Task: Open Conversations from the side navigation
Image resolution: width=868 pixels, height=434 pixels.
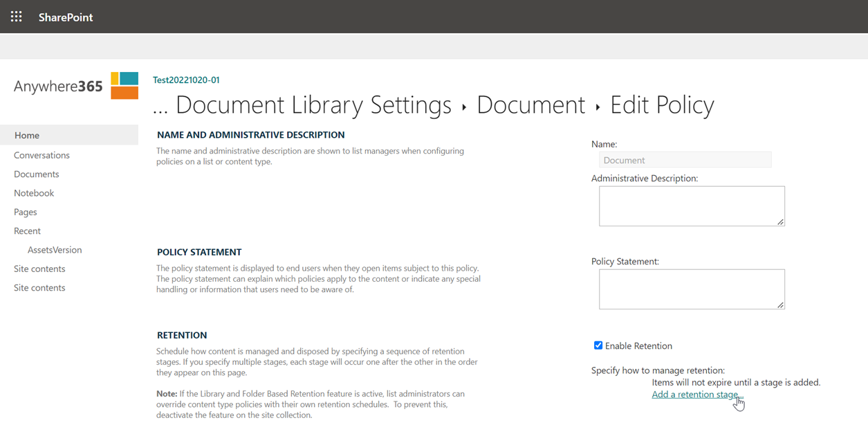Action: (41, 155)
